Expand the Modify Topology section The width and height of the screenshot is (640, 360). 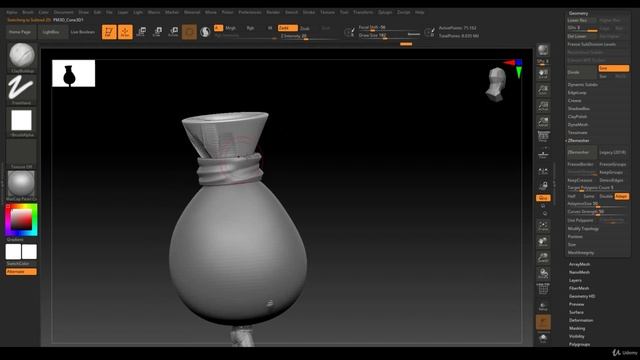(583, 229)
